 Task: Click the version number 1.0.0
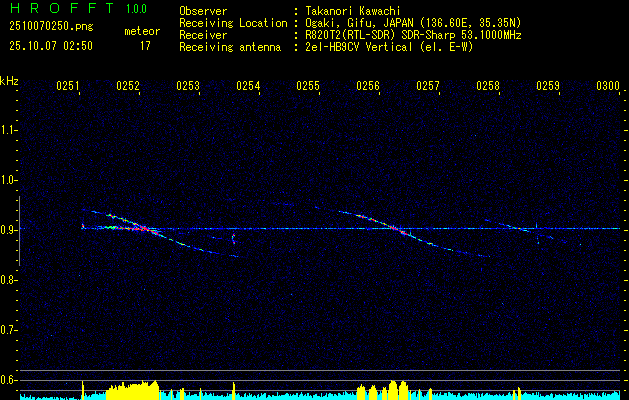(x=136, y=8)
